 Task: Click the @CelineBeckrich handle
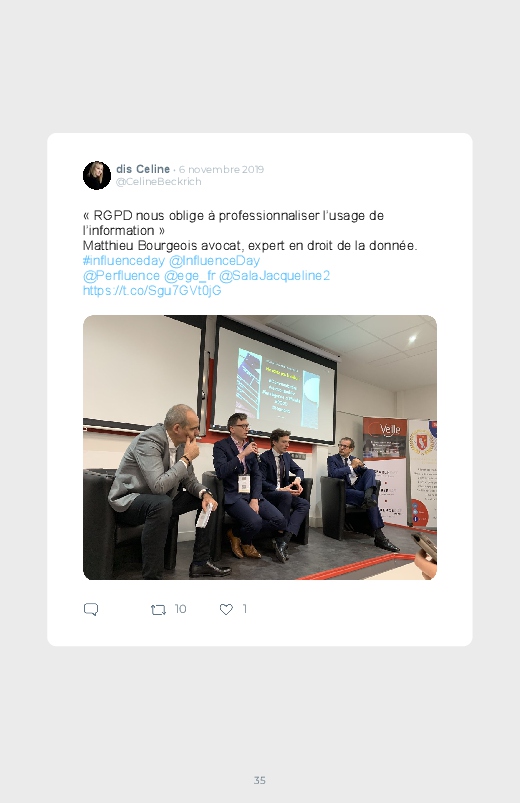tap(159, 182)
